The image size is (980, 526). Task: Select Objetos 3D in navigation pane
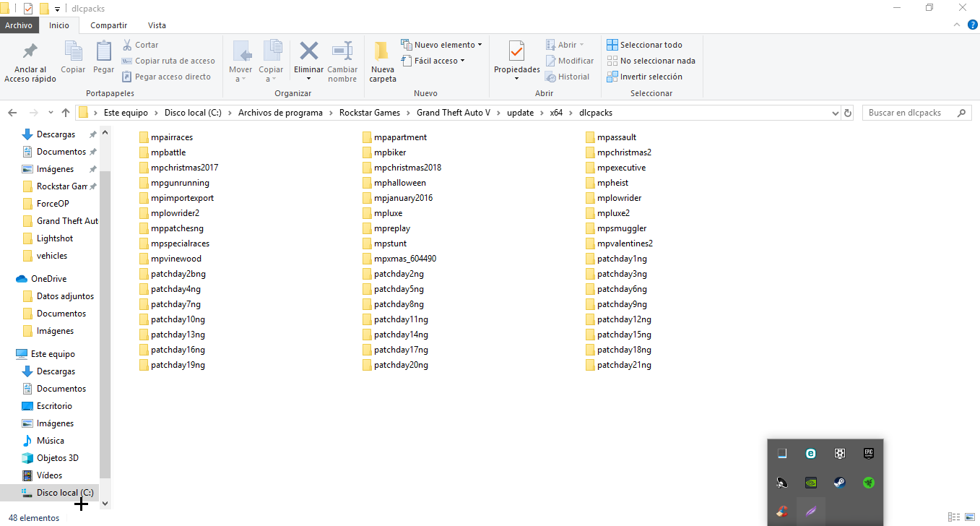point(58,458)
